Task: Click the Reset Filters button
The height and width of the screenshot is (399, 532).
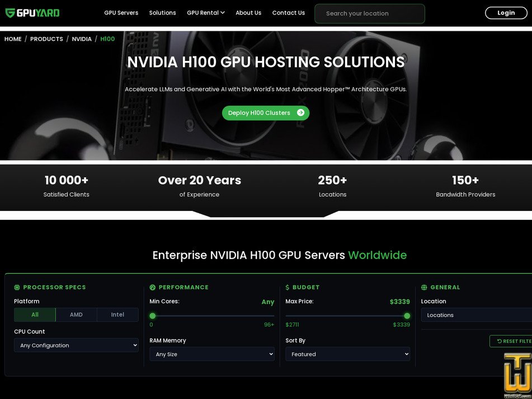Action: click(x=511, y=341)
